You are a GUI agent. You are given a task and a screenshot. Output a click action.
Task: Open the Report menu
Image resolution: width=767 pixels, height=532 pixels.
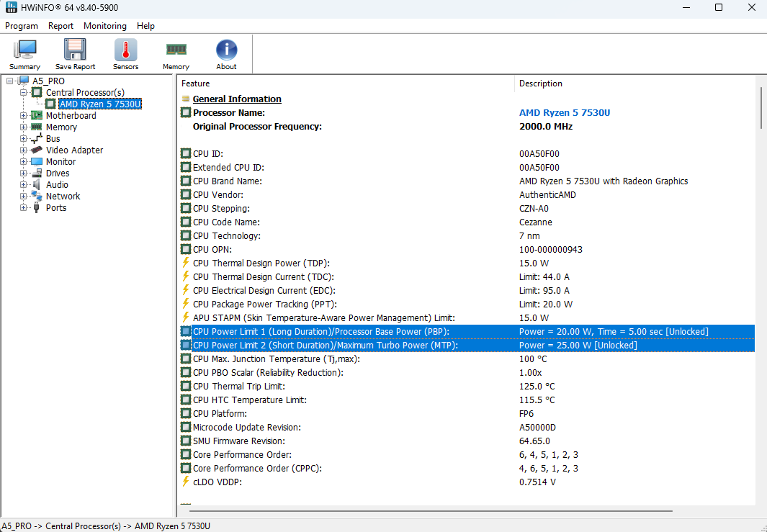(60, 26)
